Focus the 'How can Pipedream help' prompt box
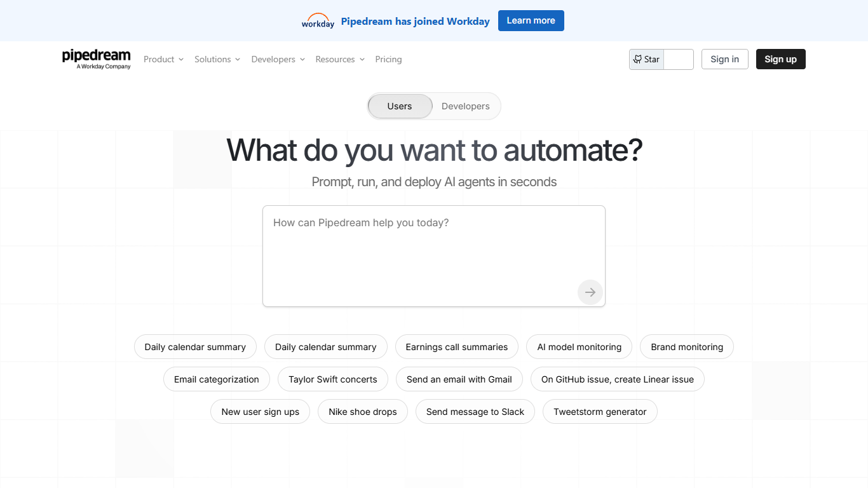Screen dimensions: 868x488 point(434,255)
